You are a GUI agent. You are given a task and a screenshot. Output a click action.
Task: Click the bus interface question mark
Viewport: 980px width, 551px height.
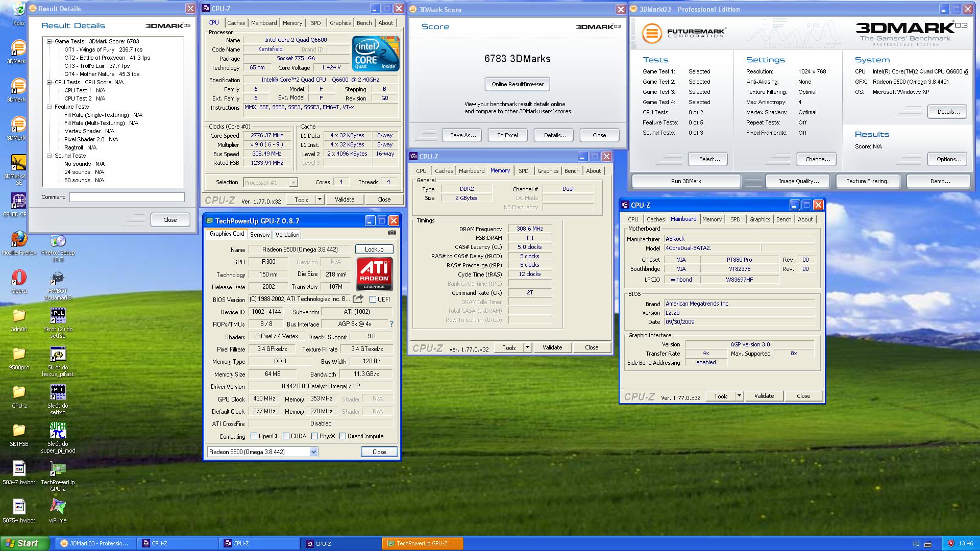pyautogui.click(x=391, y=324)
